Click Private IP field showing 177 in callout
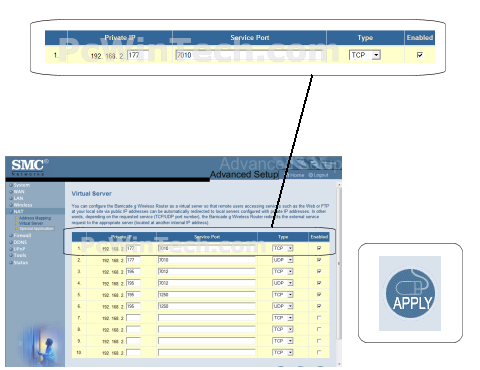This screenshot has width=480, height=370. coord(138,55)
